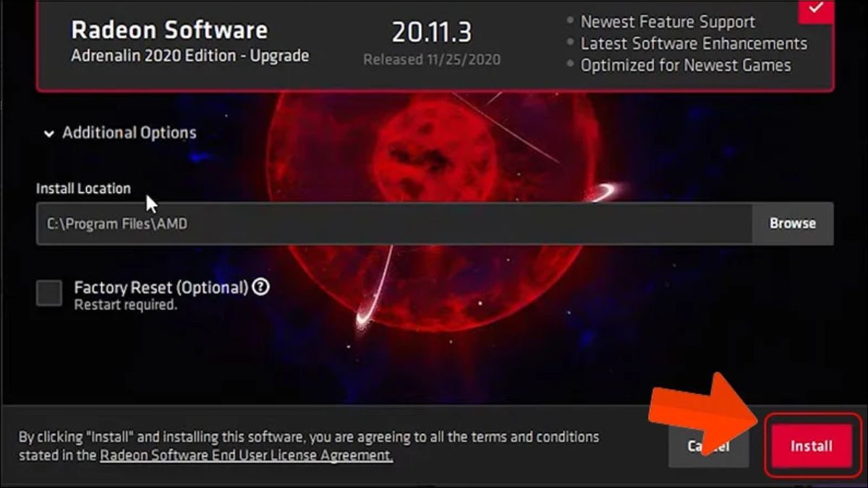Click the red Install button
Viewport: 868px width, 488px height.
811,446
